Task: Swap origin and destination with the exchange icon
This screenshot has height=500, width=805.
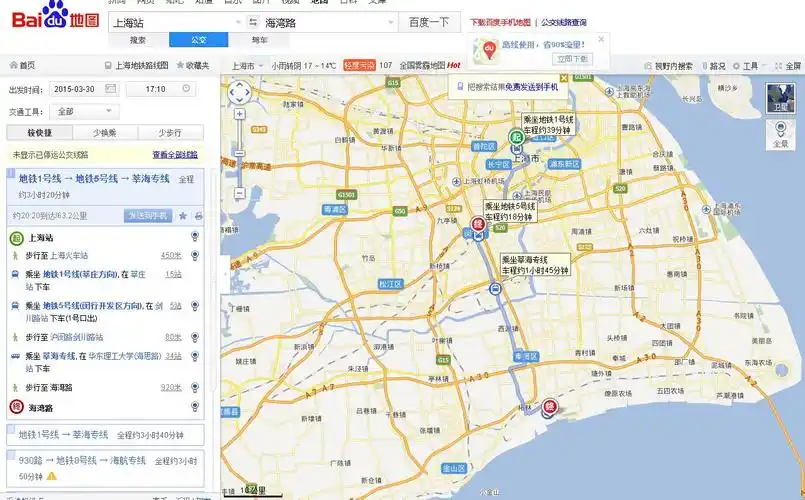Action: point(253,22)
